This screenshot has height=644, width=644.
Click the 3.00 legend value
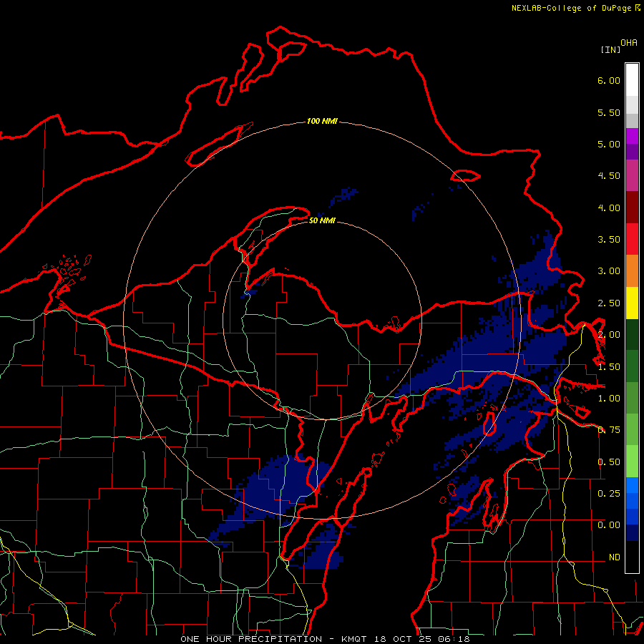(x=609, y=271)
